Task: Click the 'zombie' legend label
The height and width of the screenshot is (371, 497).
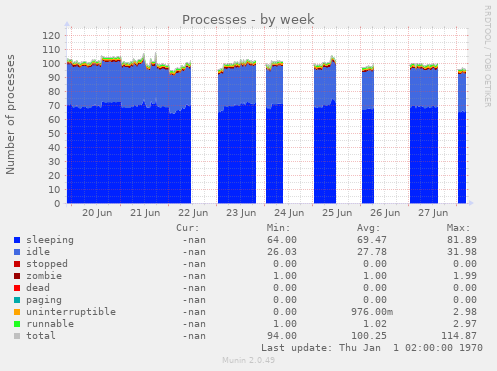Action: [x=44, y=276]
